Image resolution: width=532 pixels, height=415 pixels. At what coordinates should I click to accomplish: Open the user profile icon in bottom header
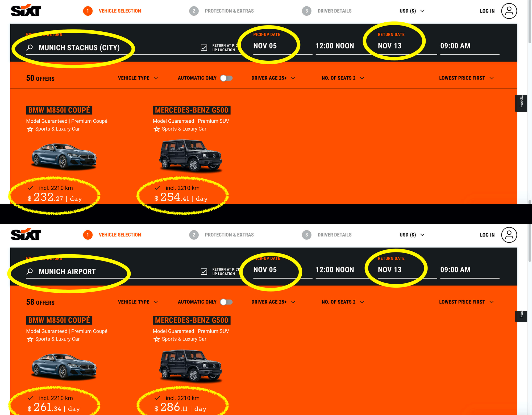coord(509,235)
